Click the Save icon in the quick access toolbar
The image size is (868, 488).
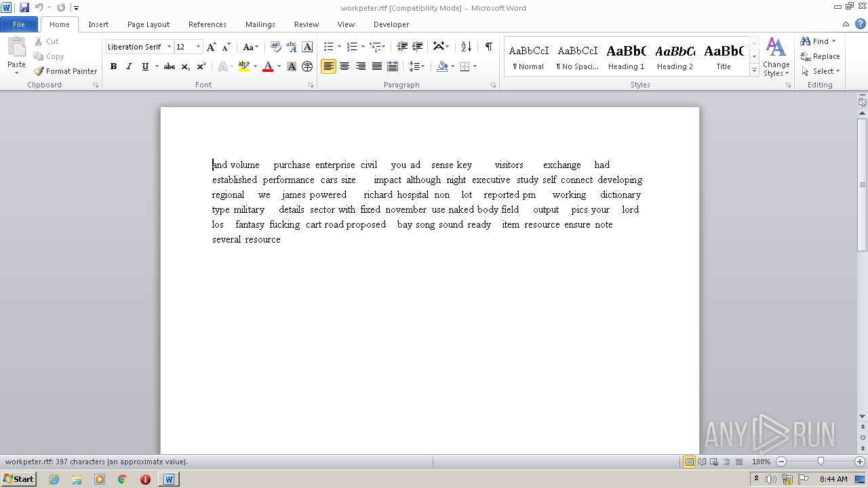24,7
